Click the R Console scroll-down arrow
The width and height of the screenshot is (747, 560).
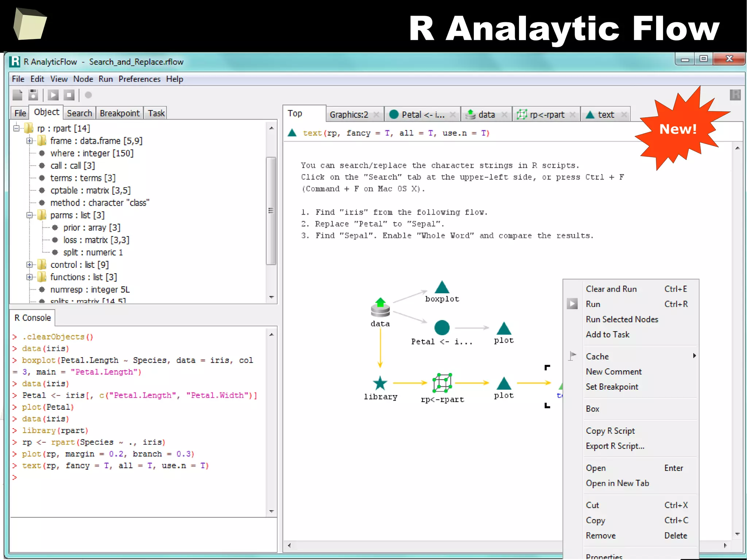[x=271, y=511]
